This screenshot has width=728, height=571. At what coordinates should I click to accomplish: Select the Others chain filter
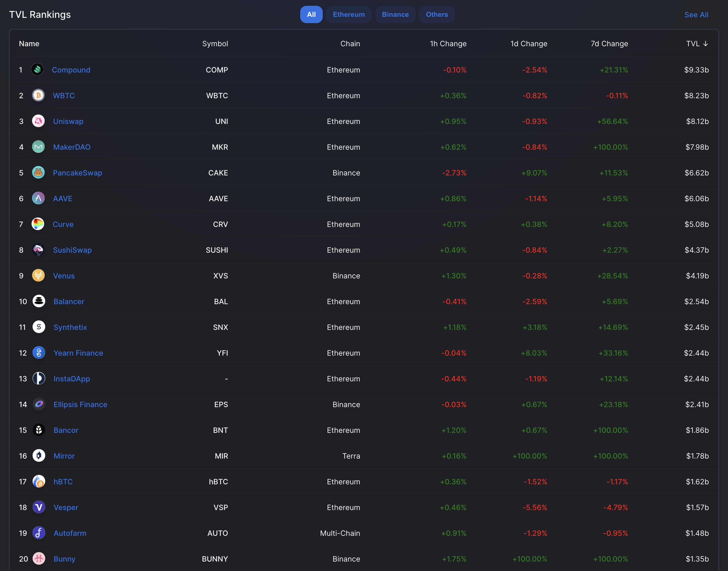(436, 14)
